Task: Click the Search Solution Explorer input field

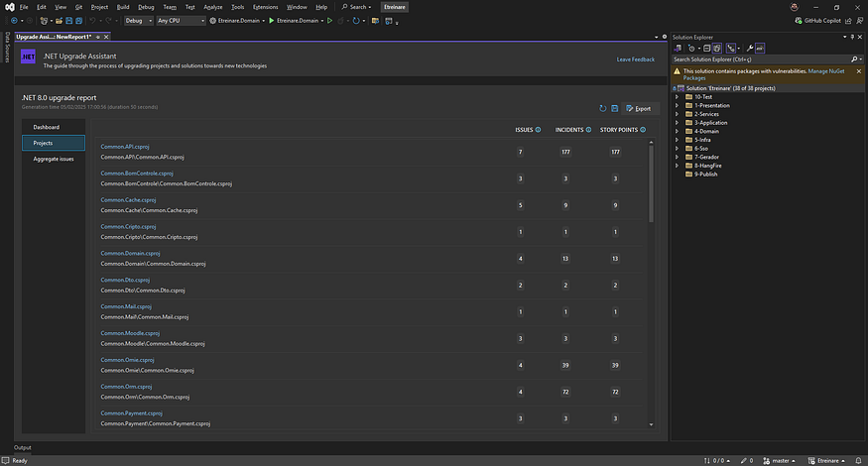Action: 761,59
